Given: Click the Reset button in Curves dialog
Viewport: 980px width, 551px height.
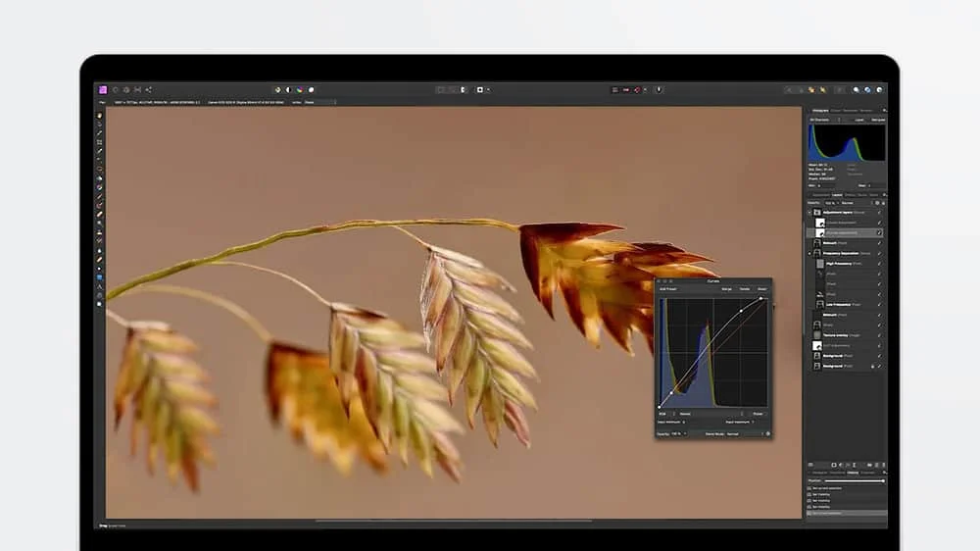Looking at the screenshot, I should coord(761,289).
